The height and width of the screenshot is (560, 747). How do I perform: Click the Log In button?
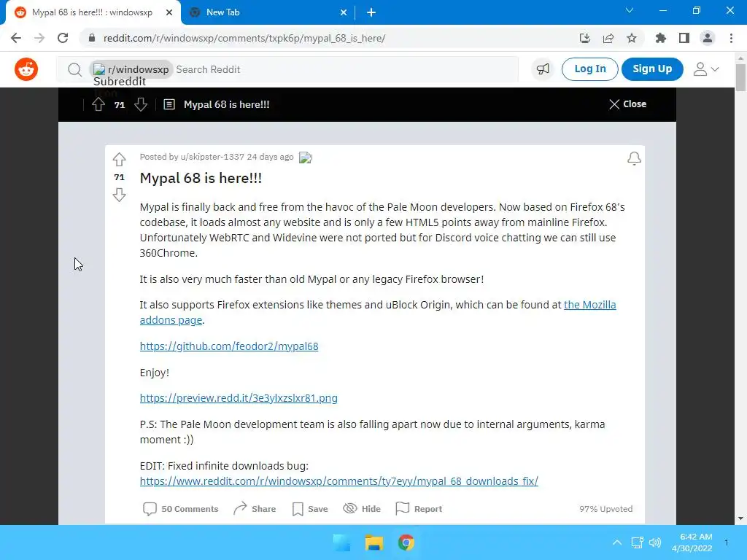[589, 69]
